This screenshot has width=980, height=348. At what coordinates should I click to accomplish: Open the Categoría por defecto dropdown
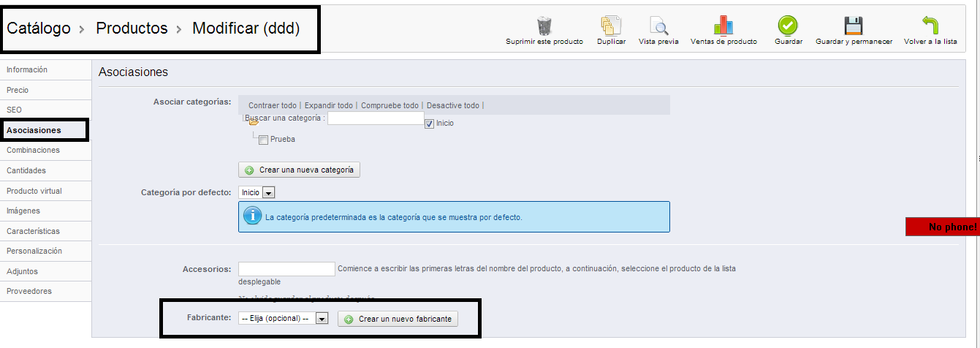click(257, 192)
